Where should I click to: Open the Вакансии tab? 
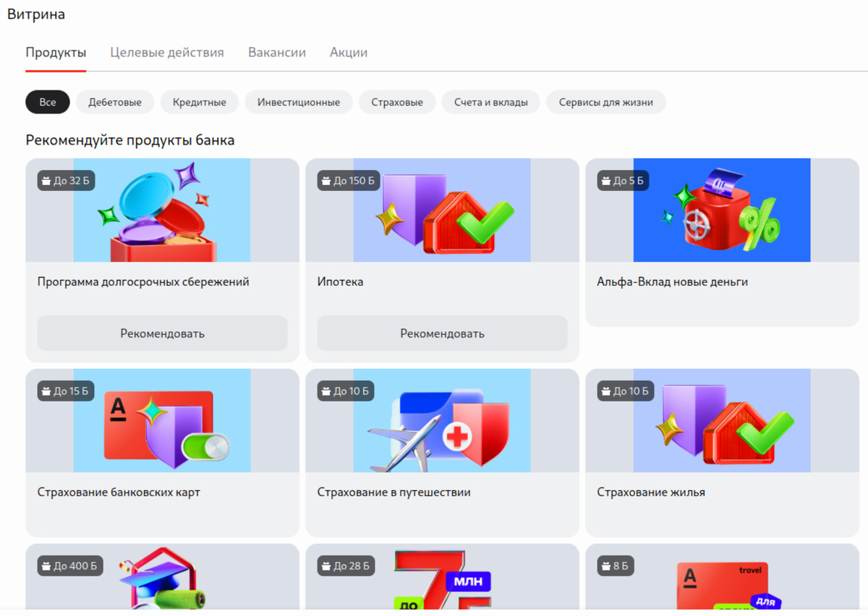277,53
